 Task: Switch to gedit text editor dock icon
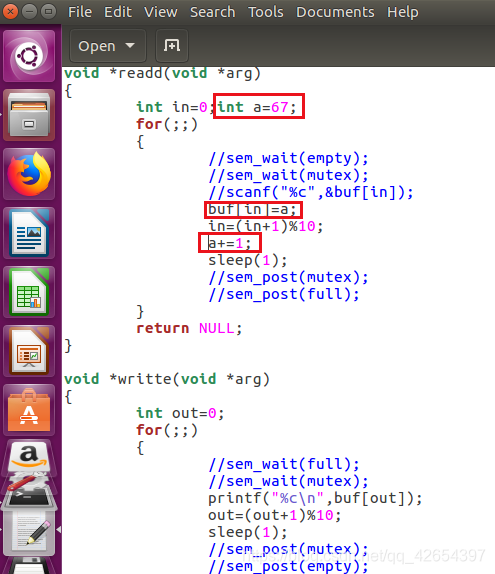pyautogui.click(x=29, y=533)
